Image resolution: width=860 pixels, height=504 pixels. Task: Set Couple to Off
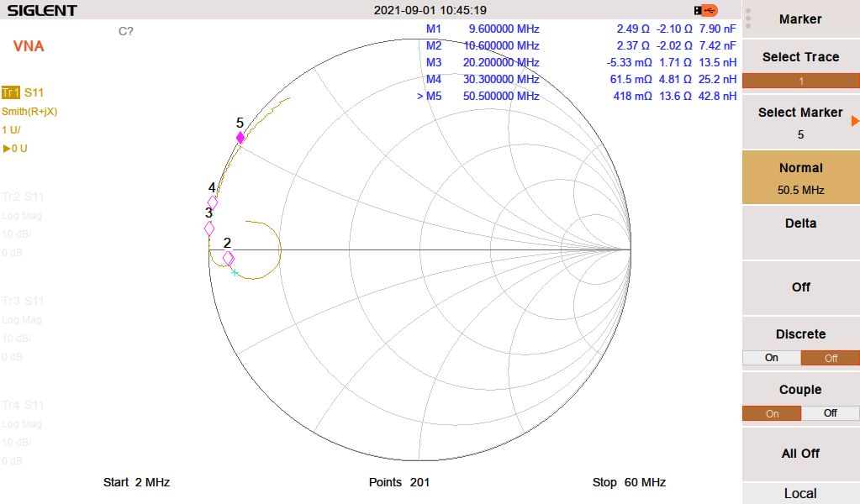click(831, 413)
